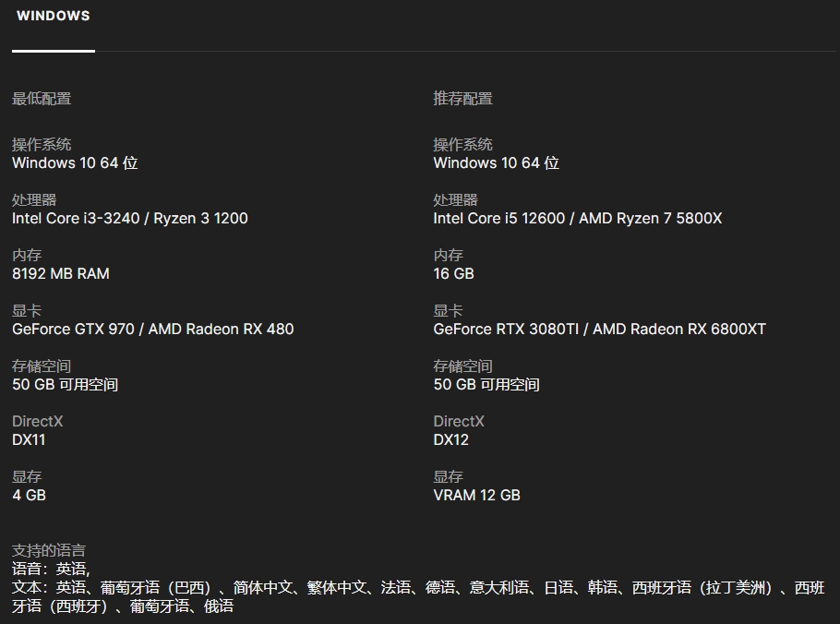The height and width of the screenshot is (624, 840).
Task: Click the minimum 显存 label
Action: click(x=27, y=476)
